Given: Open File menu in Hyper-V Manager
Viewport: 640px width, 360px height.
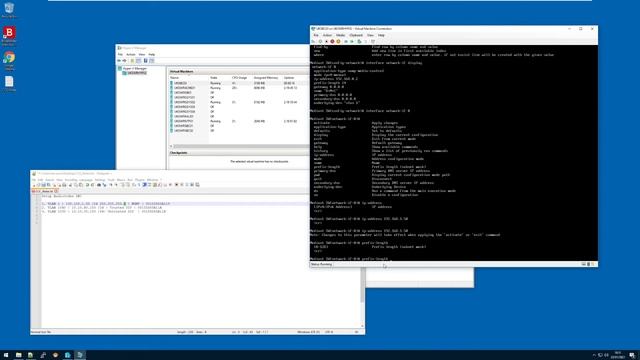Looking at the screenshot, I should click(120, 54).
